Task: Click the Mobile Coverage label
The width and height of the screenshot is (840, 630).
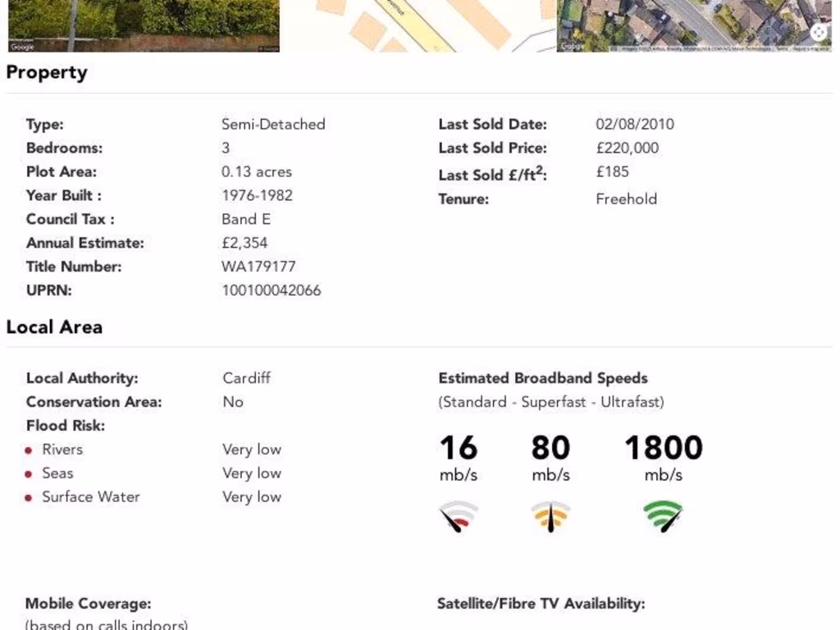Action: click(89, 604)
